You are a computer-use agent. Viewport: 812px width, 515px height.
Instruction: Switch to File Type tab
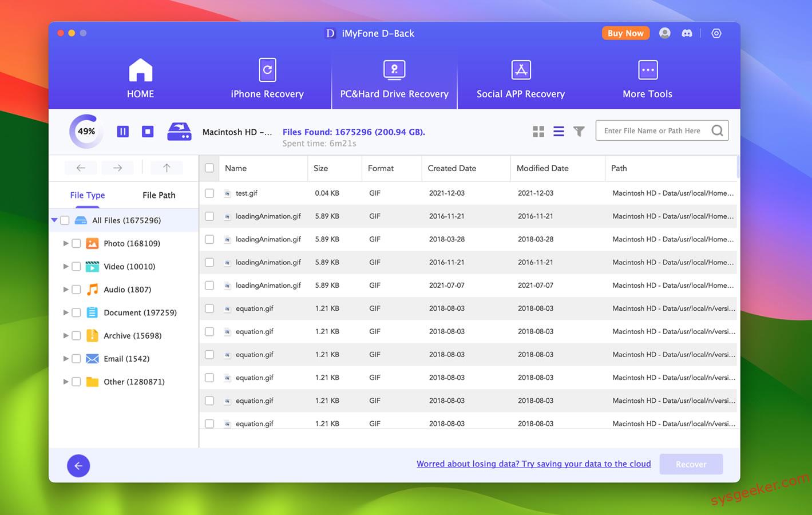[x=88, y=195]
